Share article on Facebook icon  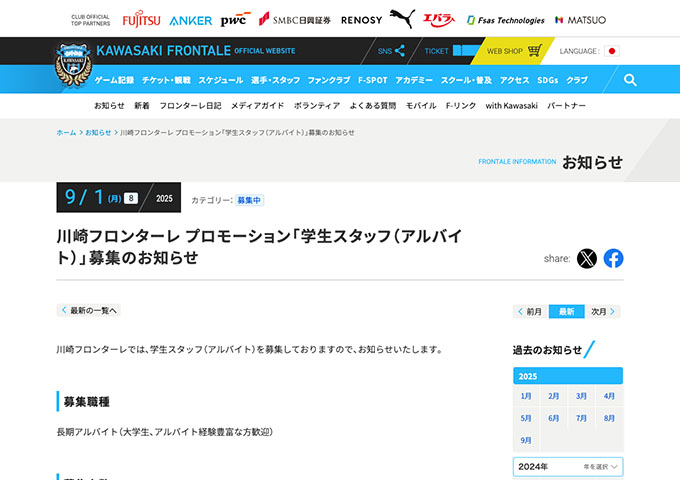pos(613,258)
